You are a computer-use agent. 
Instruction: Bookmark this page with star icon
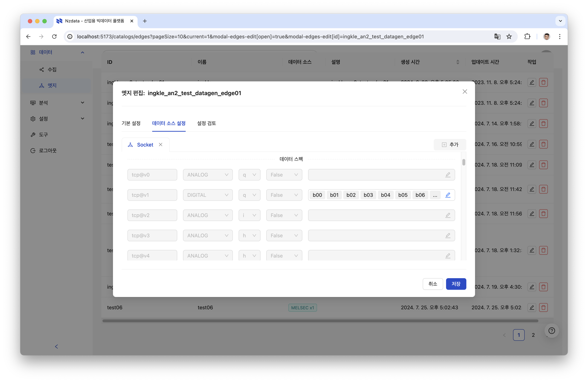pos(509,37)
